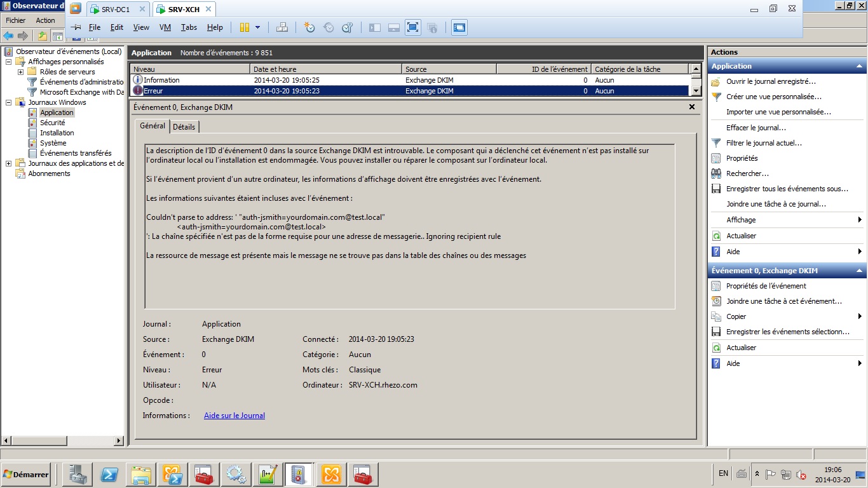
Task: Collapse the Journaux Windows tree node
Action: pyautogui.click(x=8, y=102)
